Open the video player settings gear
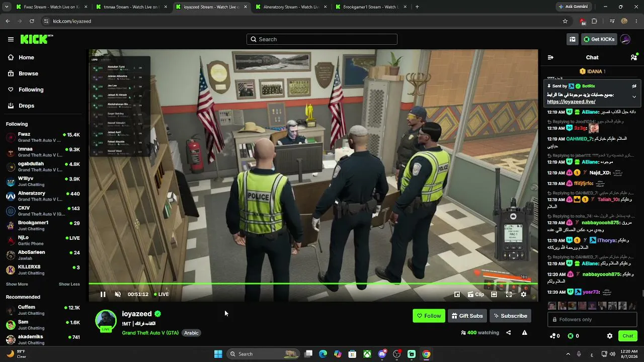The width and height of the screenshot is (644, 362). point(524,295)
